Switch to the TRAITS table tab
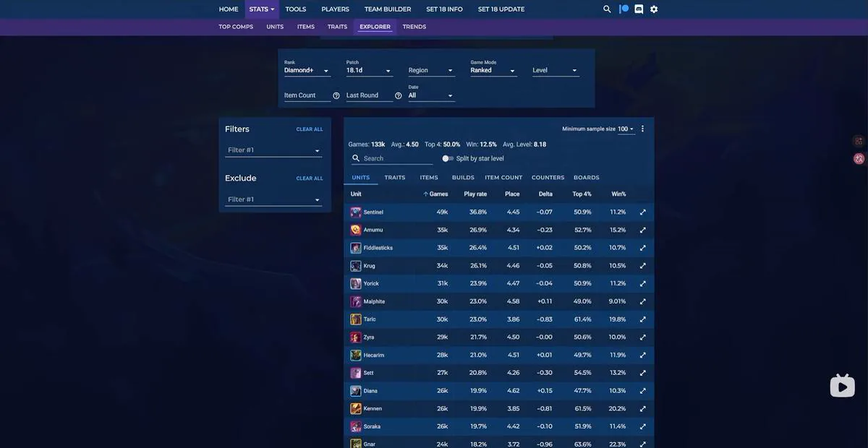 tap(395, 177)
